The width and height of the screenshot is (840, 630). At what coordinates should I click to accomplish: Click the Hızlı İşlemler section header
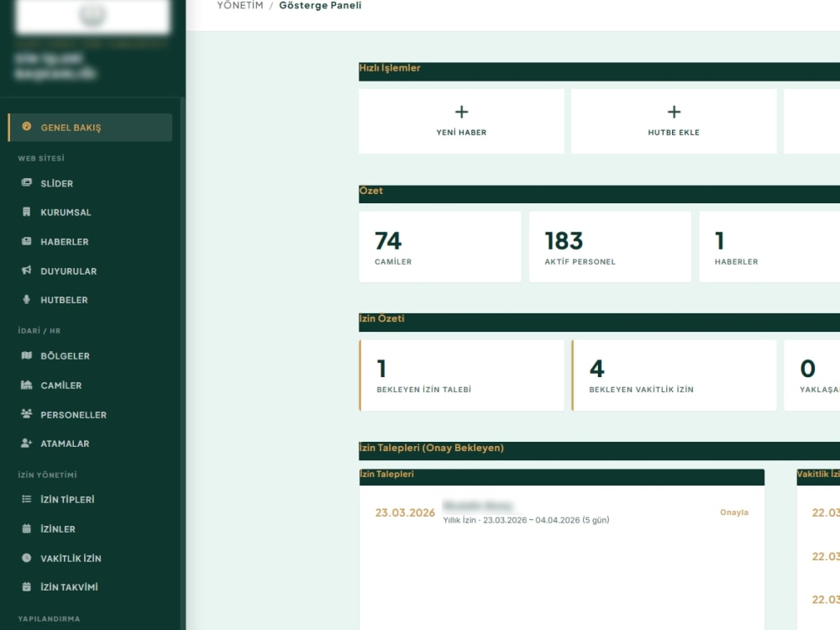click(600, 71)
